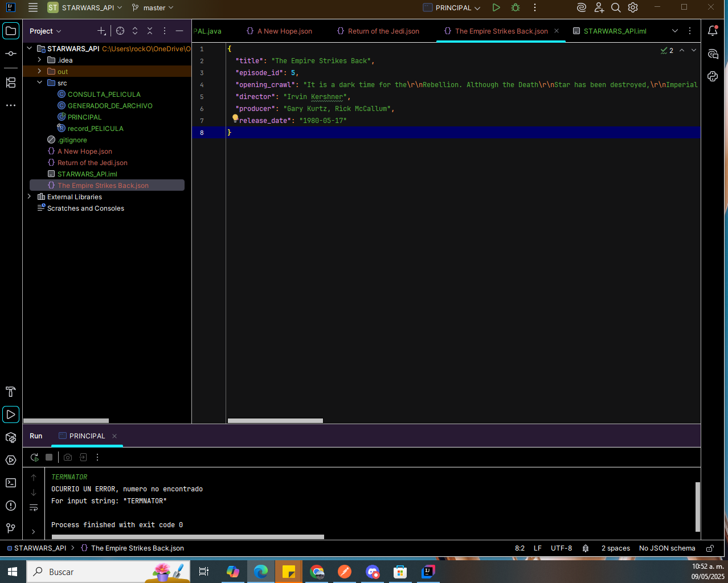Switch to STARWARS_API.iml tab
Viewport: 728px width, 583px height.
point(610,31)
